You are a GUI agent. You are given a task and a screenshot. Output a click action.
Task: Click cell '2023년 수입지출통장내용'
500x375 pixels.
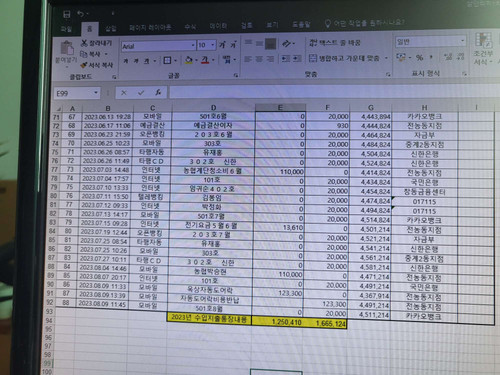pyautogui.click(x=209, y=318)
